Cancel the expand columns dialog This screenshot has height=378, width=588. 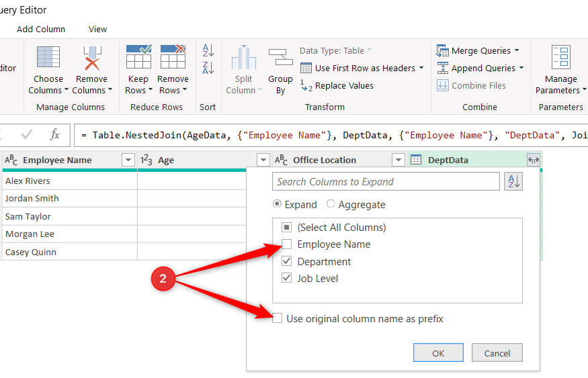tap(497, 353)
